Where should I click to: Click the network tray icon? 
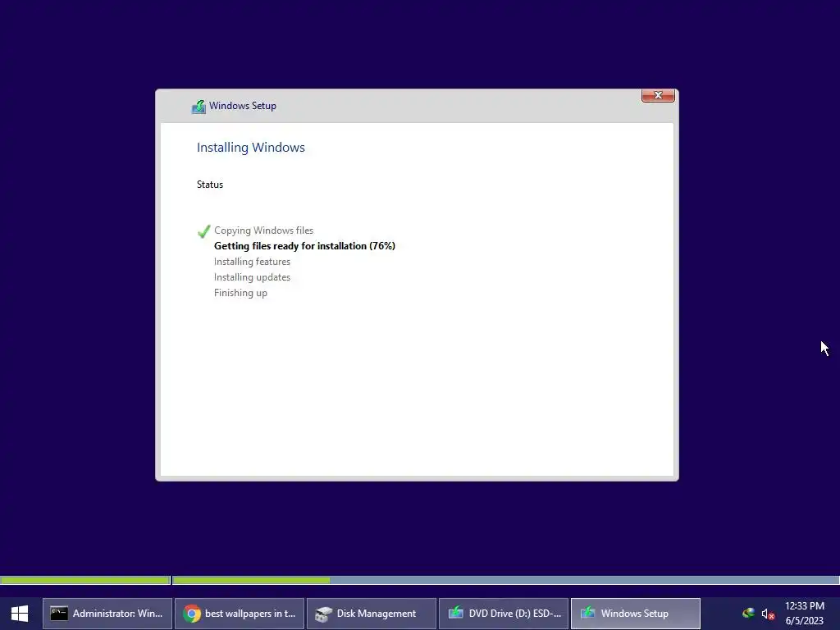(x=748, y=614)
